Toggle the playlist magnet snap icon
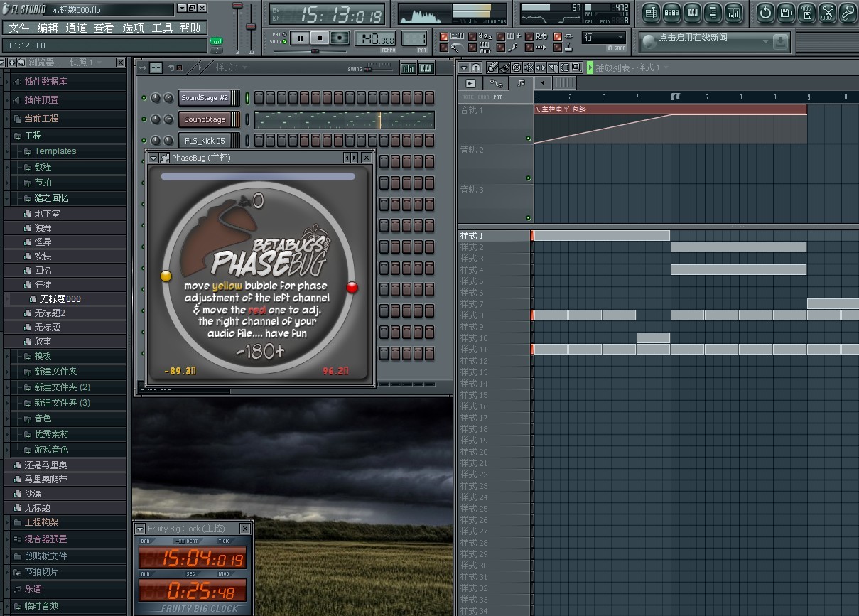The height and width of the screenshot is (616, 859). [475, 67]
